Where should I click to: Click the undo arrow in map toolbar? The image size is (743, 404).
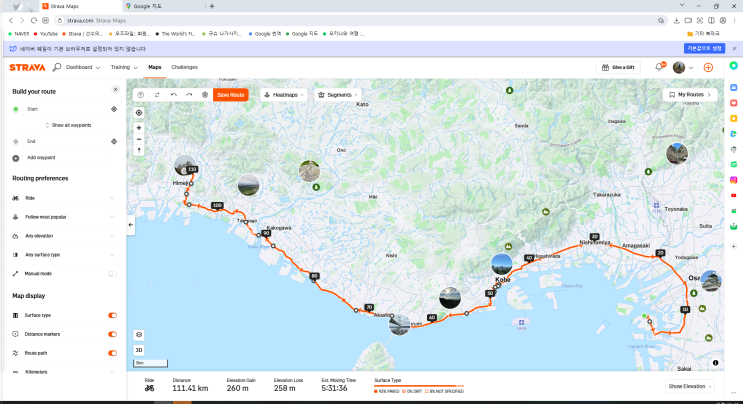coord(172,94)
